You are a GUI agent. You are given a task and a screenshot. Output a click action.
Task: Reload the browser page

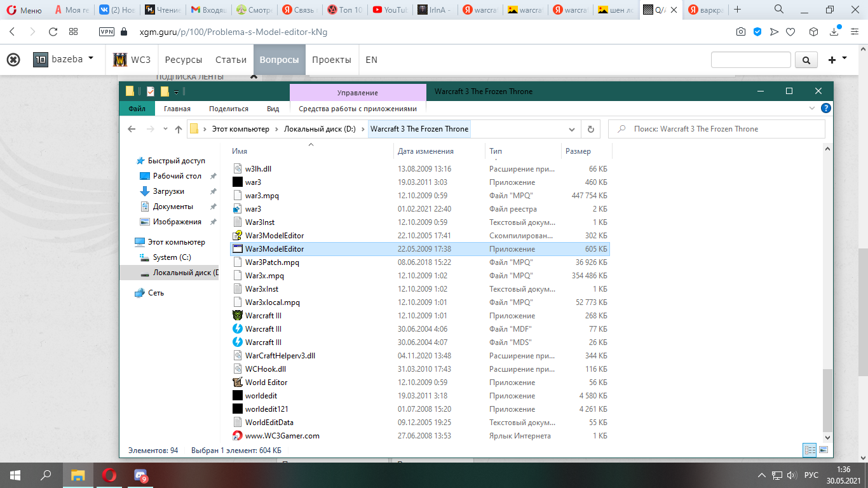53,32
